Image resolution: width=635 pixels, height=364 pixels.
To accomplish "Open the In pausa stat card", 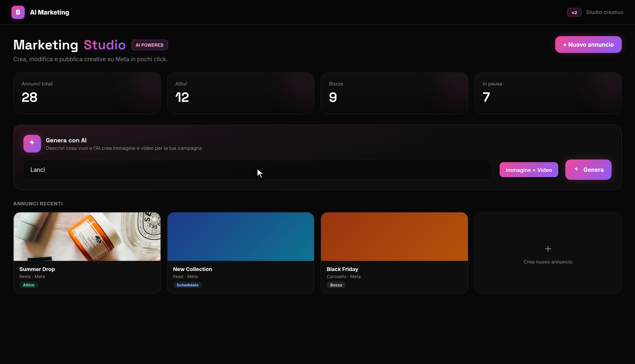I will pos(548,93).
